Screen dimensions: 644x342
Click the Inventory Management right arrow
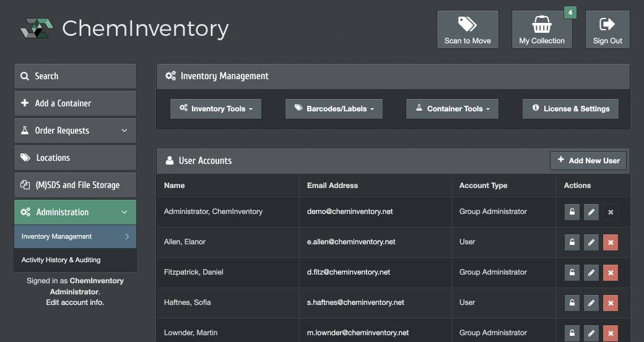(x=127, y=237)
